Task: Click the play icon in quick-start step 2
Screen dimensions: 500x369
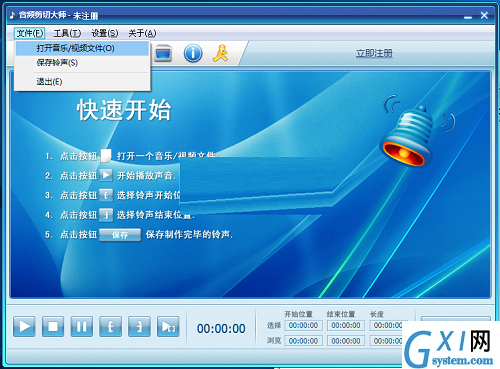Action: 106,175
